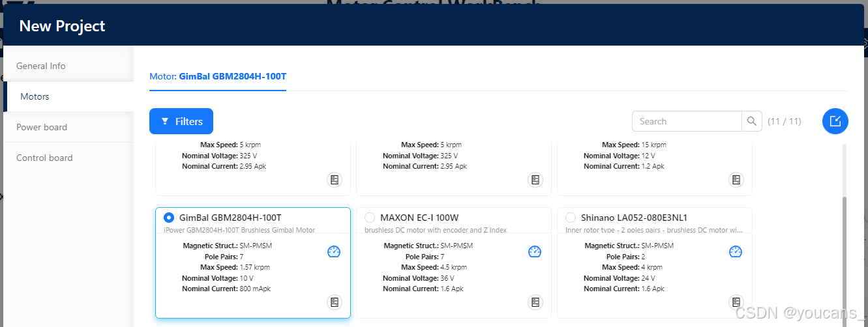Image resolution: width=868 pixels, height=327 pixels.
Task: Open datasheet icon on GimBal GBM2804H-100T card
Action: coord(335,302)
